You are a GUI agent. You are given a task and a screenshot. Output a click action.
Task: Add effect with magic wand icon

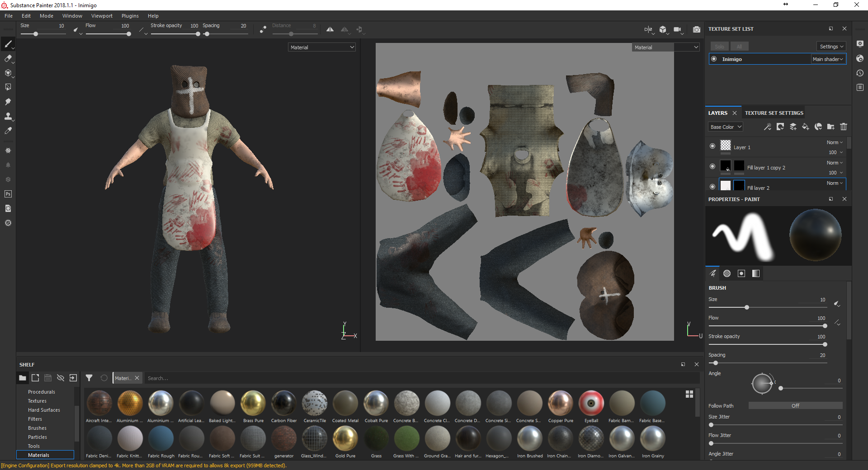pos(768,127)
